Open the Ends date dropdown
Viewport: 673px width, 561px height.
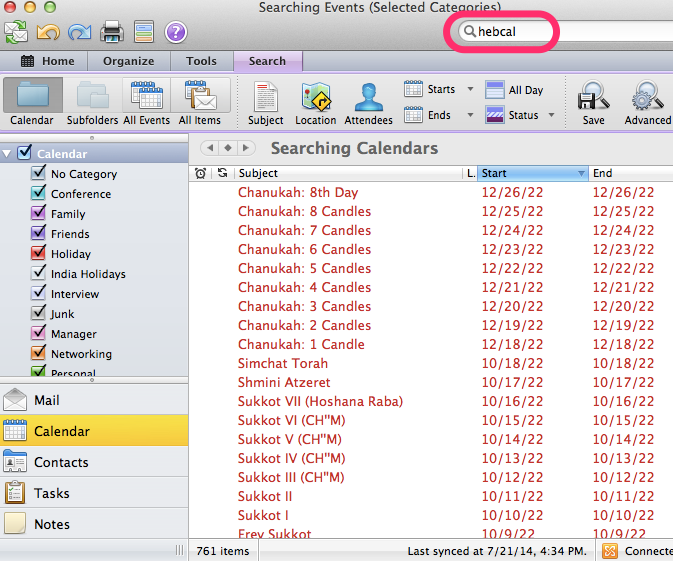(470, 115)
